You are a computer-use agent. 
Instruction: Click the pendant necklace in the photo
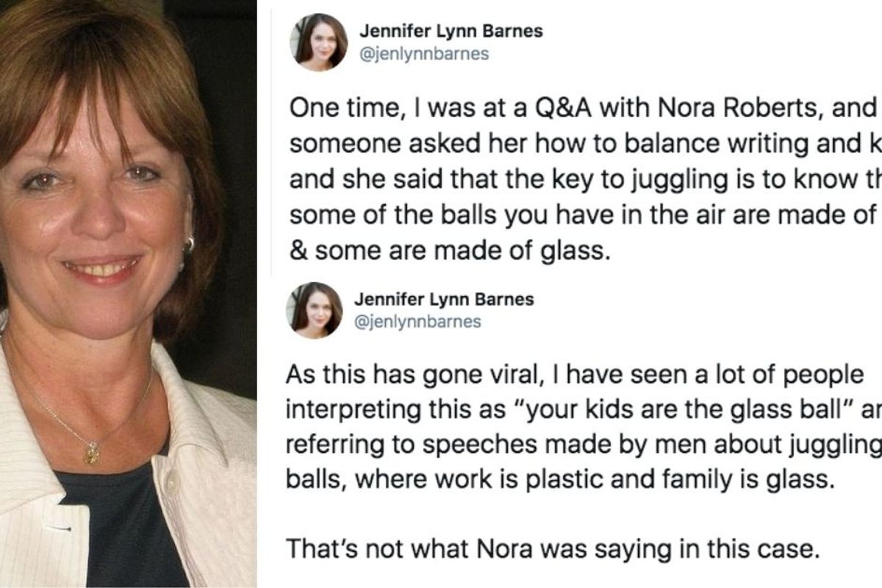click(92, 452)
